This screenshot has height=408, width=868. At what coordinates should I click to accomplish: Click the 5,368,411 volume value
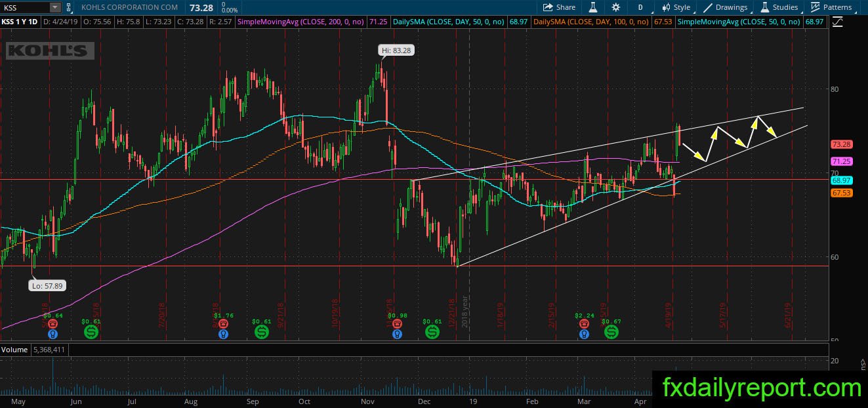[48, 350]
